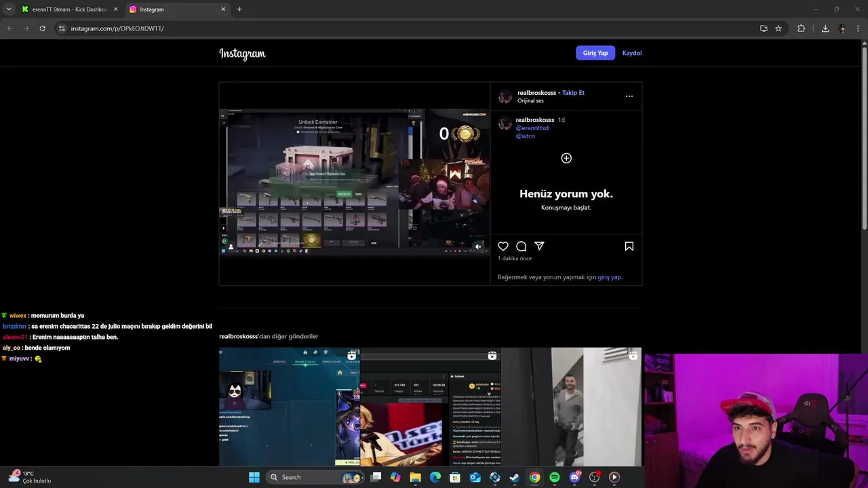The height and width of the screenshot is (488, 868).
Task: Reload the page with the refresh icon
Action: point(42,28)
